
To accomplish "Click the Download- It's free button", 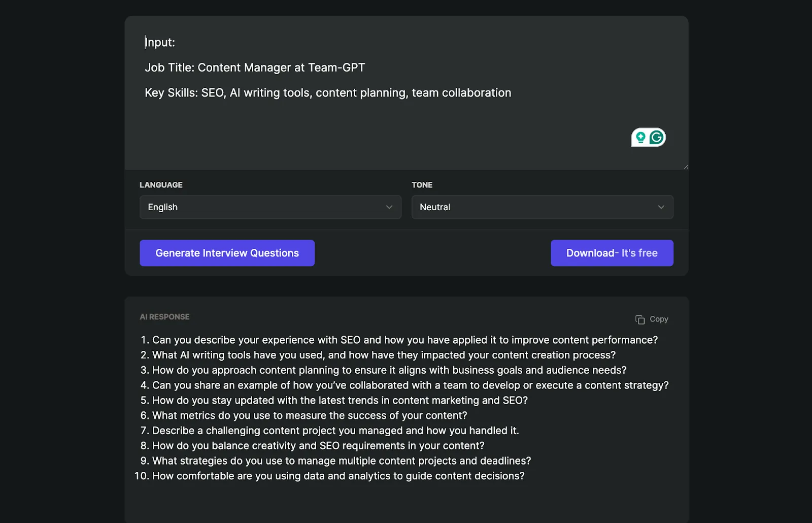I will (612, 253).
